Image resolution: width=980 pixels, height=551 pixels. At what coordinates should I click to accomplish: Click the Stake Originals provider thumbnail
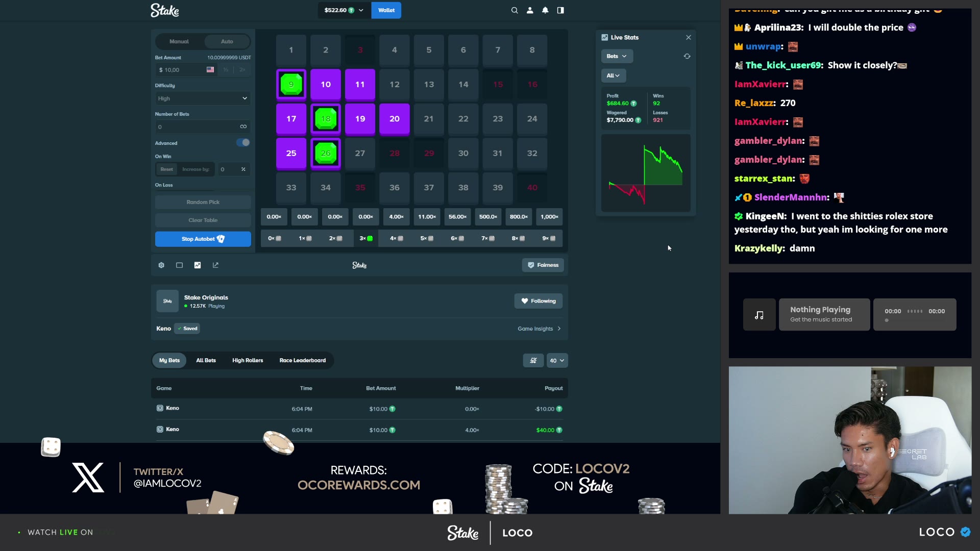coord(167,301)
